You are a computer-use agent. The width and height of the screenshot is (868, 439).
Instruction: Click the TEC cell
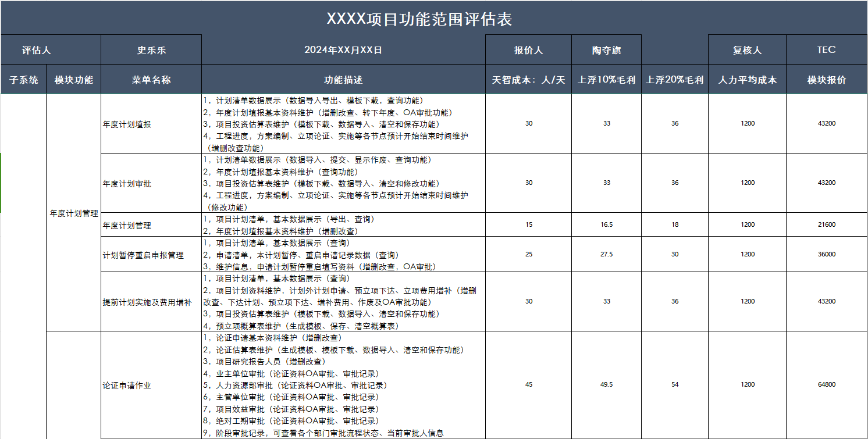click(826, 50)
